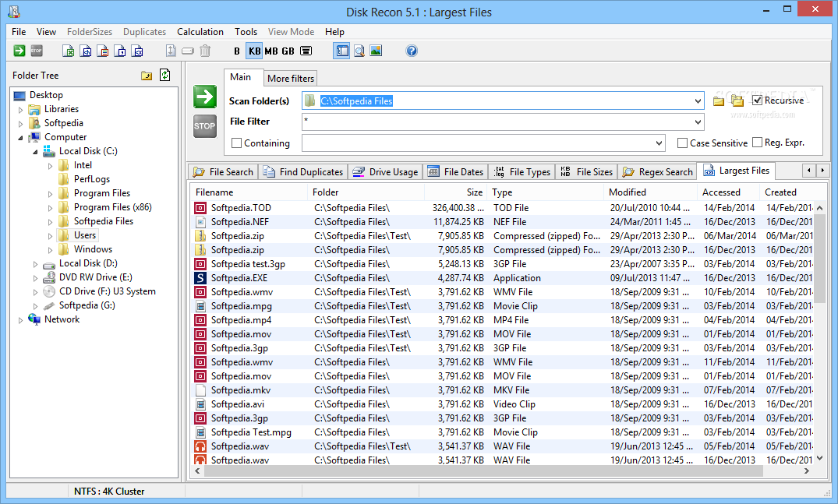The image size is (838, 504).
Task: Export results to HTML file icon
Action: [x=86, y=51]
